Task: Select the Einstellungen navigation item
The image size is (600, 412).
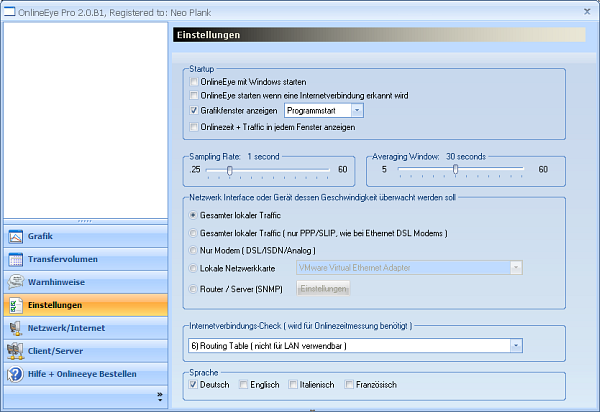Action: 86,305
